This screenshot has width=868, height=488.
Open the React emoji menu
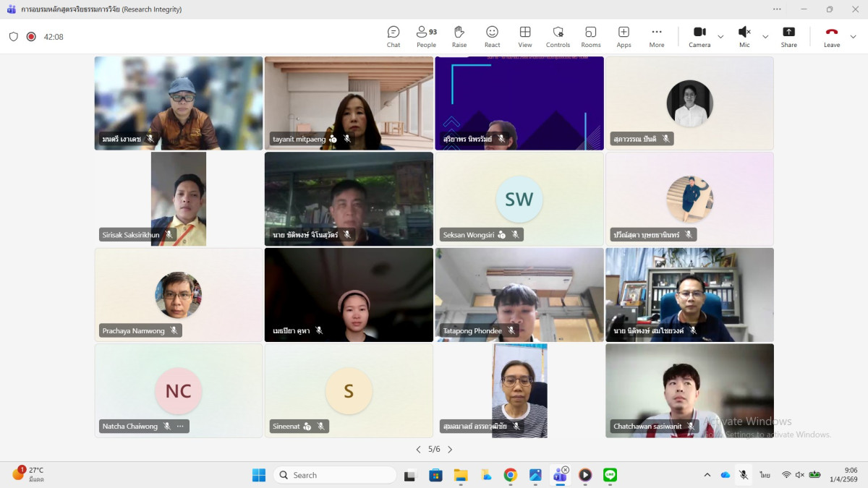click(492, 36)
